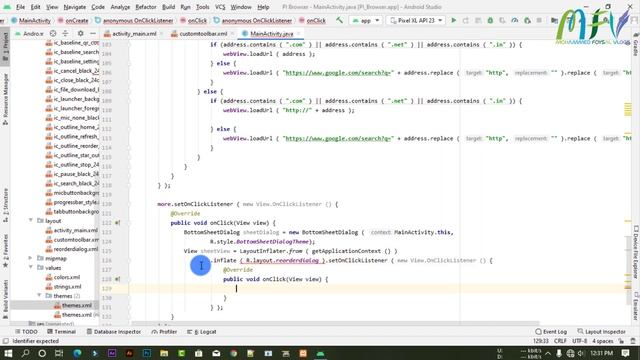Open Device File Explorer side tab
Viewport: 640px width, 360px height.
[636, 253]
